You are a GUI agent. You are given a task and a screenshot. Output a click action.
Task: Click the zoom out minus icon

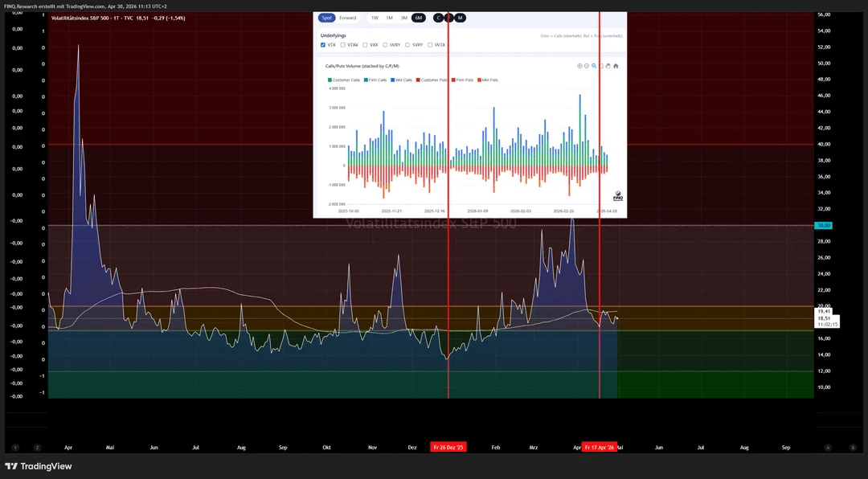587,66
